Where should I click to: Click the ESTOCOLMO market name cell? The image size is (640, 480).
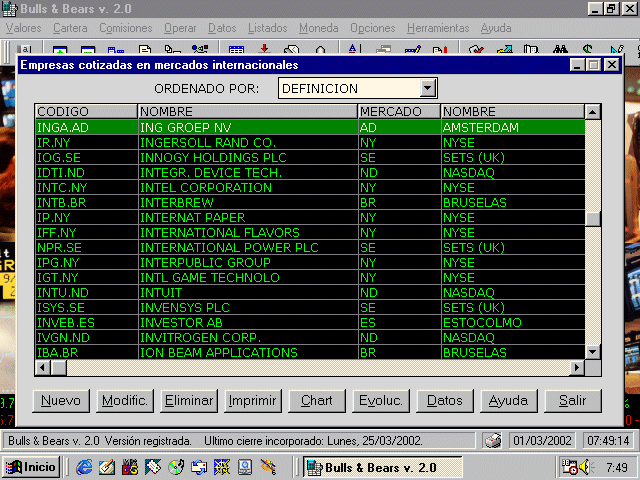point(513,322)
